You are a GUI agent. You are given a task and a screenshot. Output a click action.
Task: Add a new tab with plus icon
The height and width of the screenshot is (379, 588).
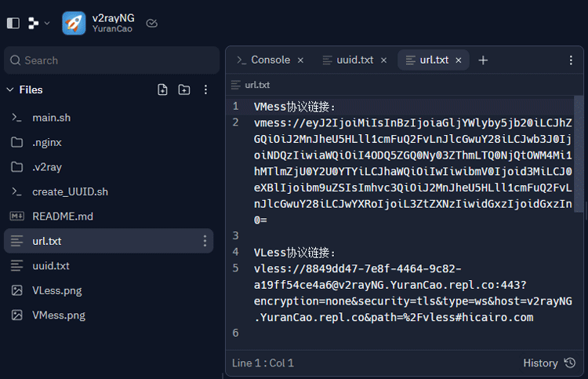click(x=483, y=60)
